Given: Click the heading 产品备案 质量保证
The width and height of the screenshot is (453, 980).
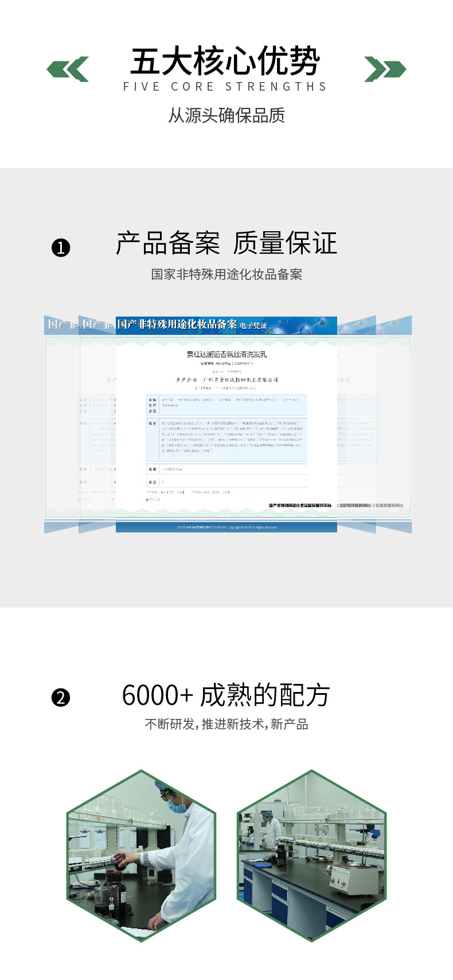Looking at the screenshot, I should pyautogui.click(x=226, y=243).
